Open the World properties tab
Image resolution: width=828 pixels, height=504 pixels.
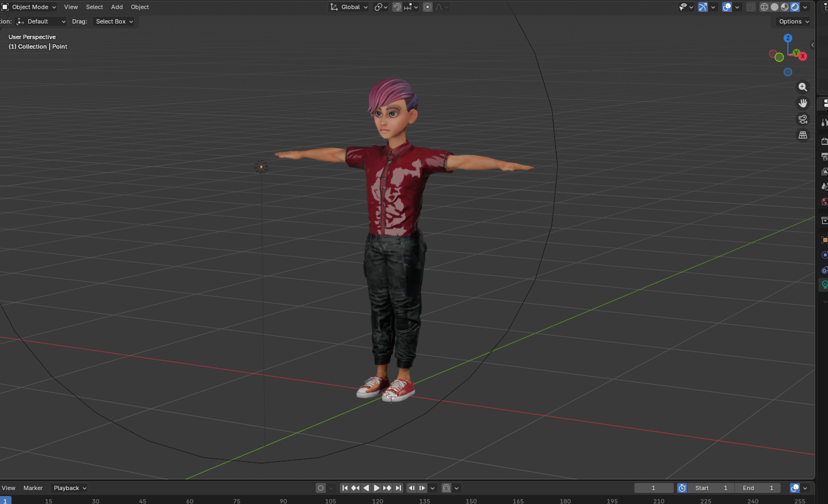[x=824, y=201]
